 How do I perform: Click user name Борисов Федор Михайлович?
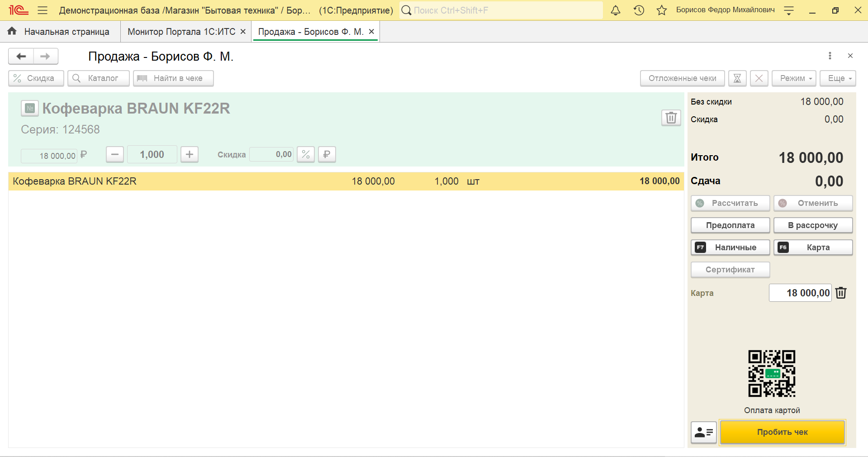[x=725, y=10]
